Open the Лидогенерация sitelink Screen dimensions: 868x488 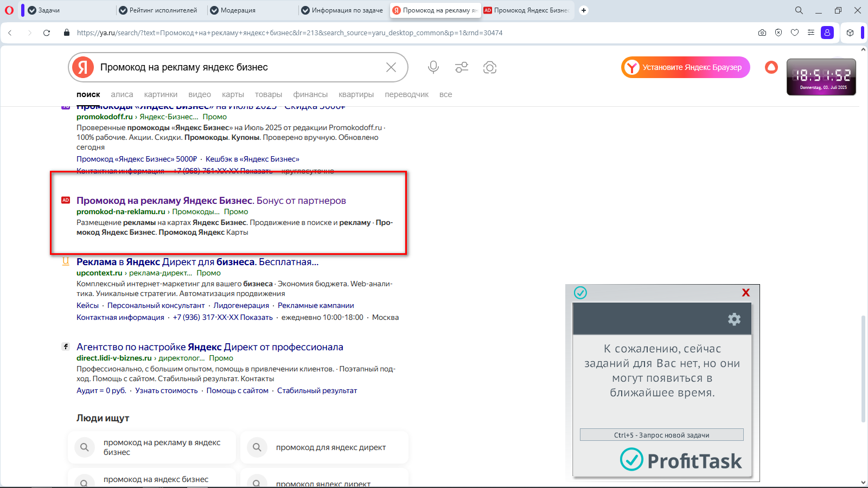point(241,305)
